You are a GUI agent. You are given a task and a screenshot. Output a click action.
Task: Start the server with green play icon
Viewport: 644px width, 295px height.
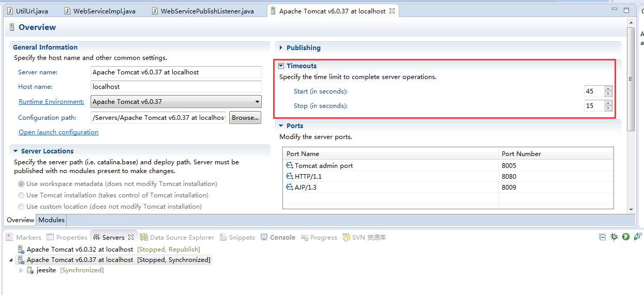[x=626, y=237]
